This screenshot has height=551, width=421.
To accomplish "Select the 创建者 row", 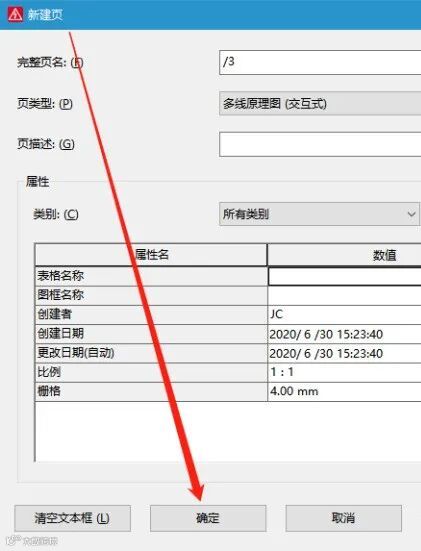I will 151,314.
